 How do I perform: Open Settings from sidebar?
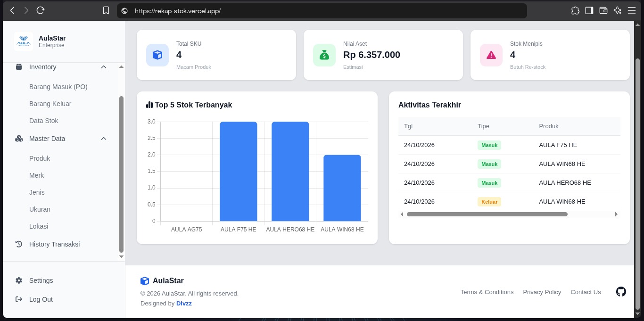41,280
